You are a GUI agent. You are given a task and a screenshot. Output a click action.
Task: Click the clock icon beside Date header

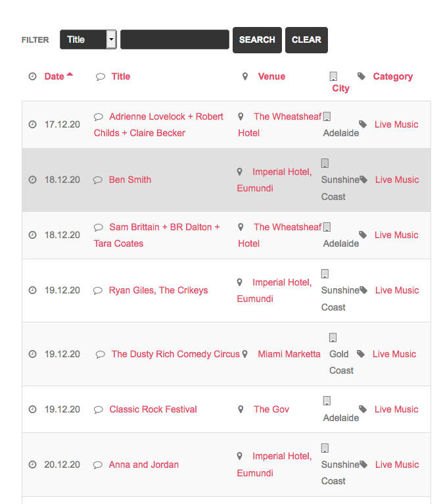(x=32, y=76)
